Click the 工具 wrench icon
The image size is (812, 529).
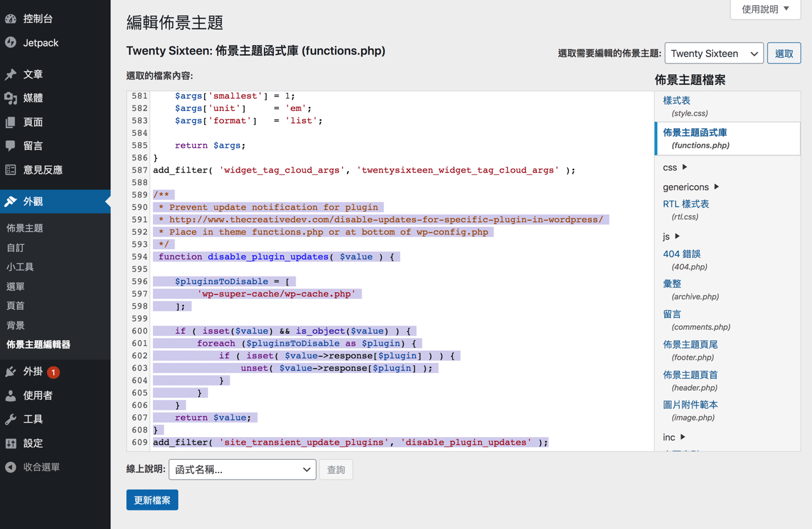pos(11,419)
